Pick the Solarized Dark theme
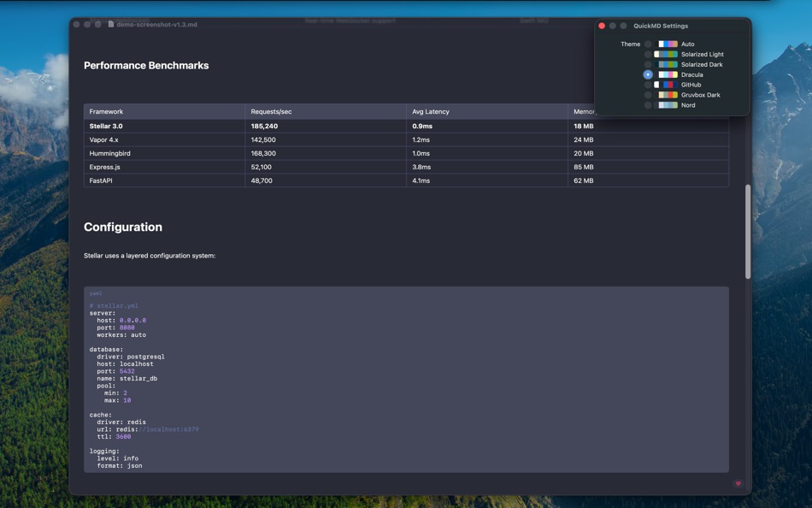Image resolution: width=812 pixels, height=508 pixels. click(648, 64)
